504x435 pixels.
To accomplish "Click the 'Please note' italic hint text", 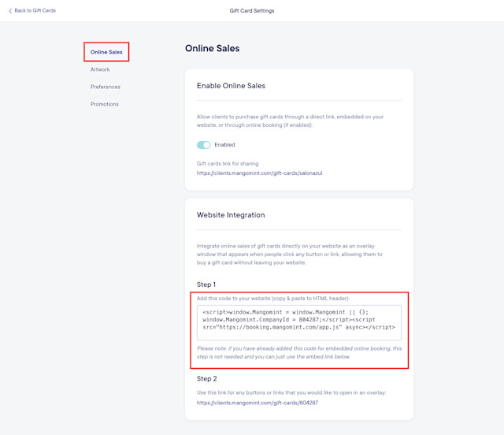I will point(299,352).
